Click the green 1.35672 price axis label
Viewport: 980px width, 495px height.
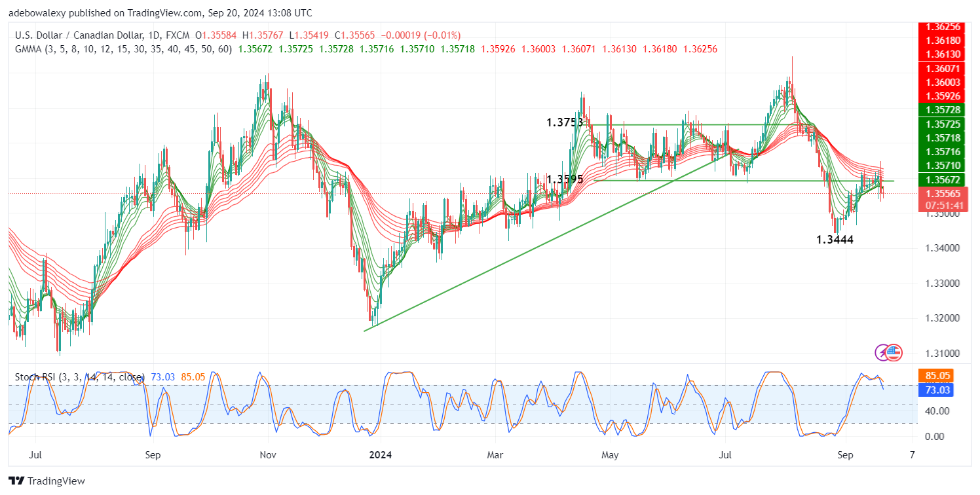point(943,180)
